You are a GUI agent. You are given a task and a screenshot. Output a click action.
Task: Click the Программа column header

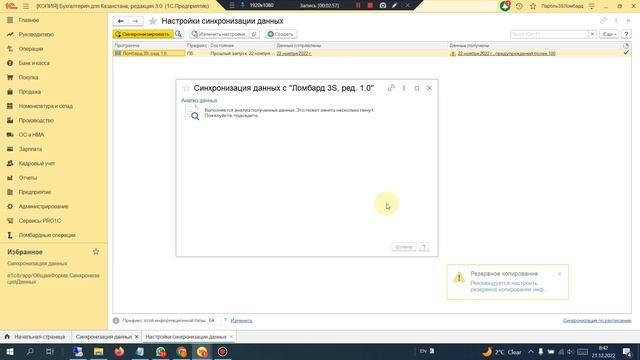(127, 46)
